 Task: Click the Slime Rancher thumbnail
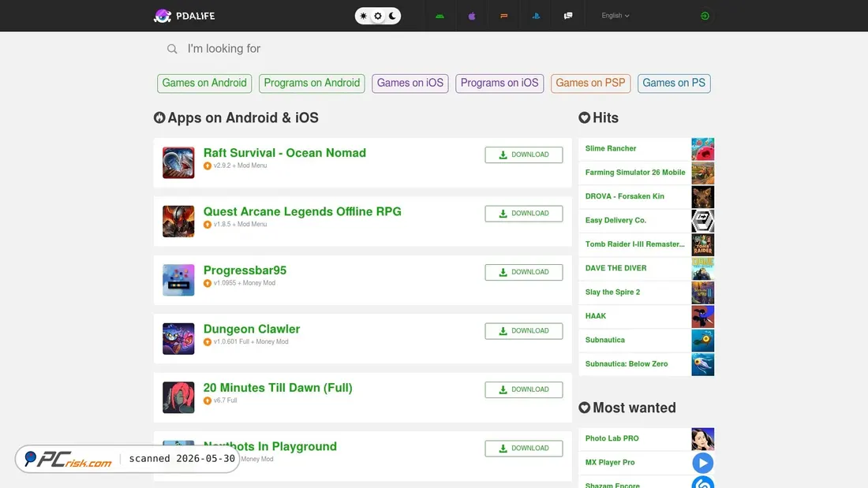(x=702, y=149)
